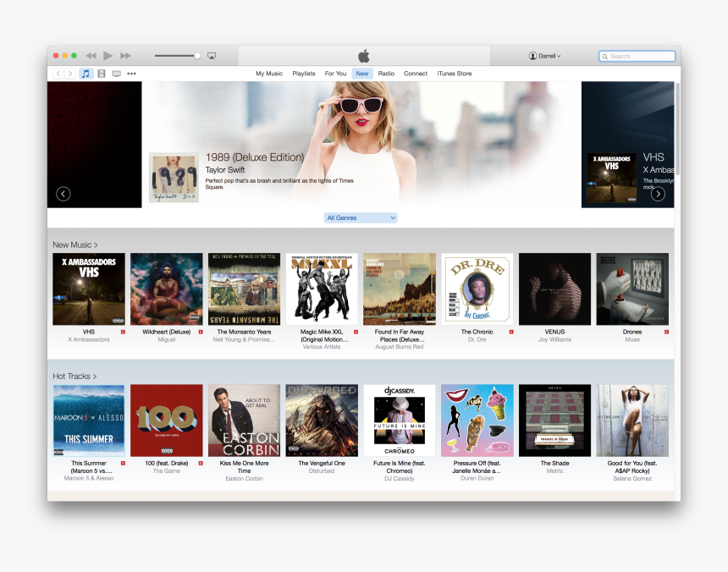Click the vertical scrollbar on the right
The height and width of the screenshot is (572, 728).
(677, 129)
